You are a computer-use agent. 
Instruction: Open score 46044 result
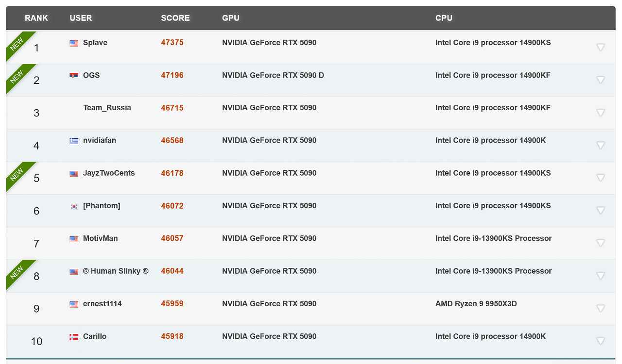pos(173,271)
